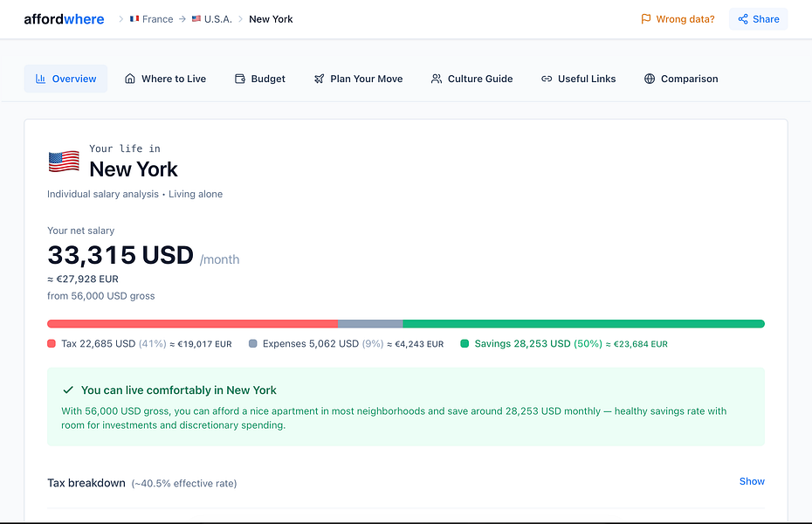Click the share network icon
812x524 pixels.
(x=743, y=19)
